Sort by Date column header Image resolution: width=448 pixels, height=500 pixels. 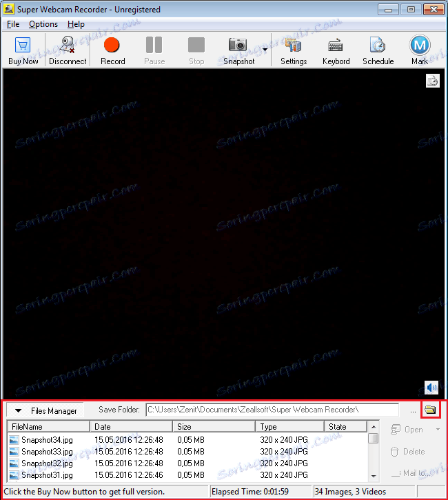tap(131, 427)
